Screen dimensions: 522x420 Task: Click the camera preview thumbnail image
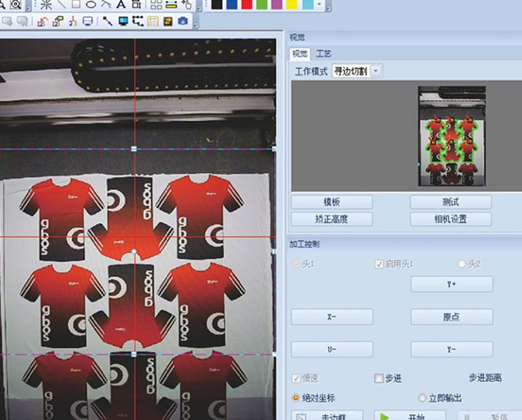(452, 136)
